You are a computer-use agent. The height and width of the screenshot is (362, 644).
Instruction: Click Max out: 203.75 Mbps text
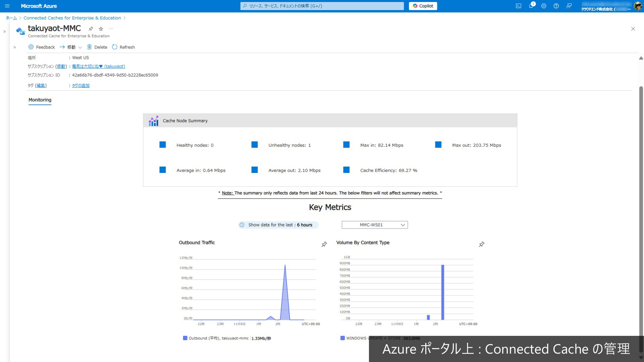pos(477,145)
